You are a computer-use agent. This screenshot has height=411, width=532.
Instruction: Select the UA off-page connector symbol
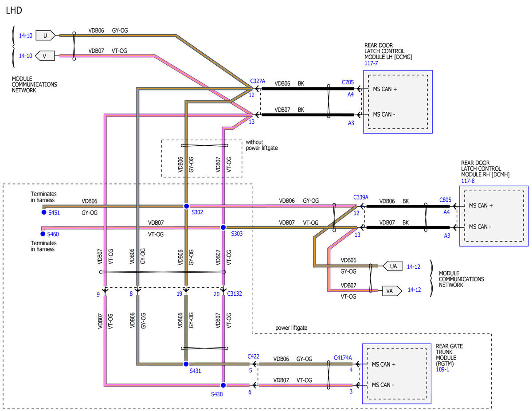click(x=392, y=266)
